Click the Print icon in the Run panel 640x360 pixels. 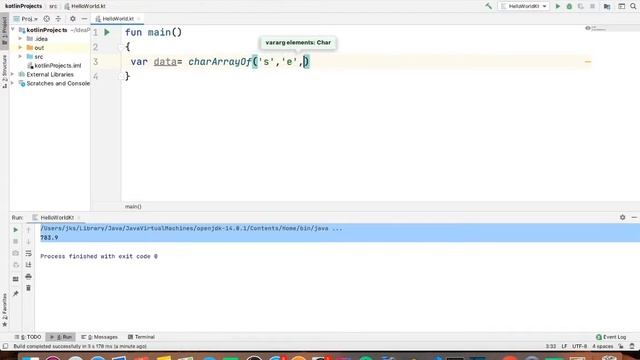[29, 276]
